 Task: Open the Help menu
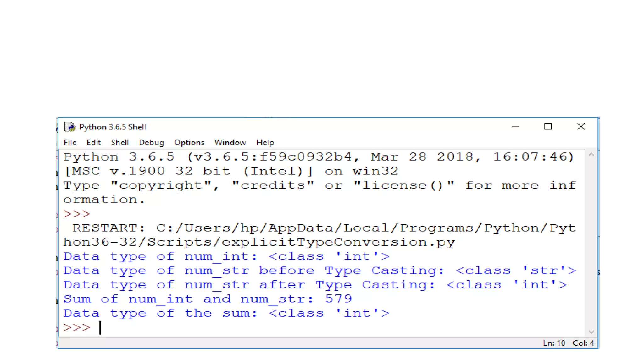pos(265,142)
